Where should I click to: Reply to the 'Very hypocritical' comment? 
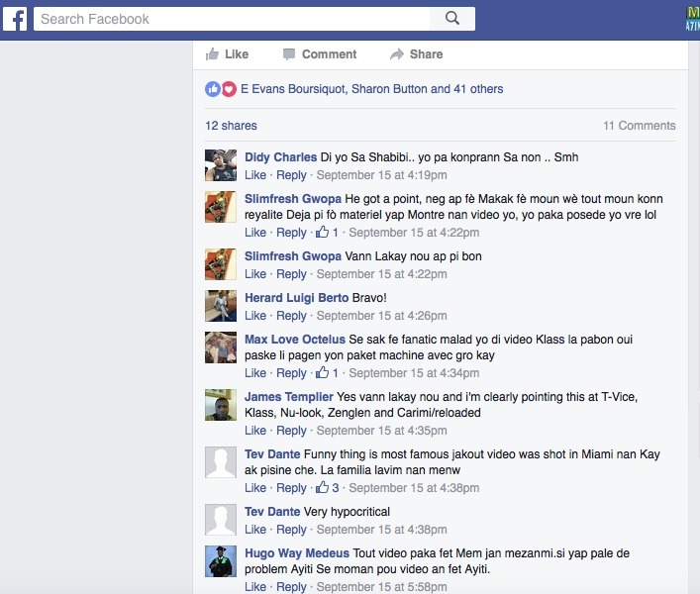[291, 531]
